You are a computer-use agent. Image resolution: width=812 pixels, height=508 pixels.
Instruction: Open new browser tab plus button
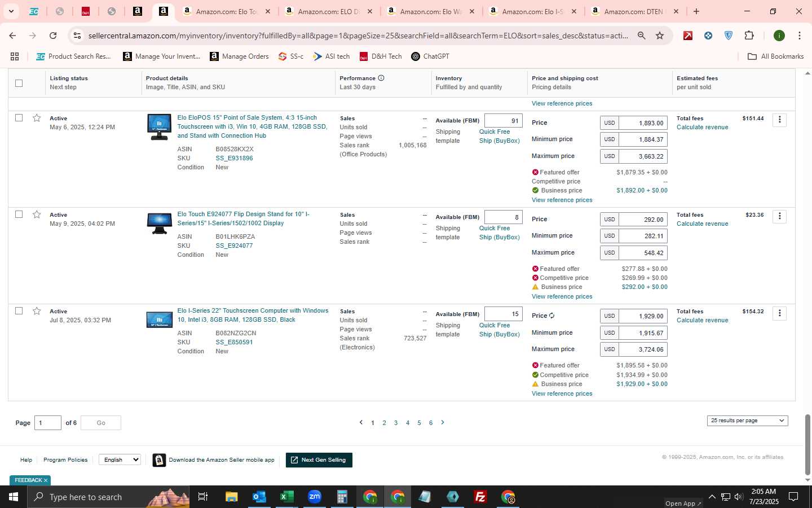pyautogui.click(x=696, y=11)
